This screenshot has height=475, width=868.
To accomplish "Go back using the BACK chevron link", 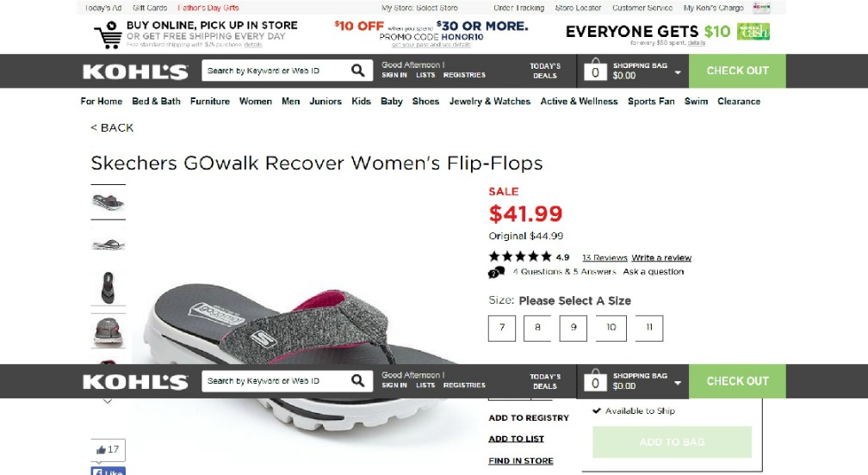I will [x=112, y=127].
